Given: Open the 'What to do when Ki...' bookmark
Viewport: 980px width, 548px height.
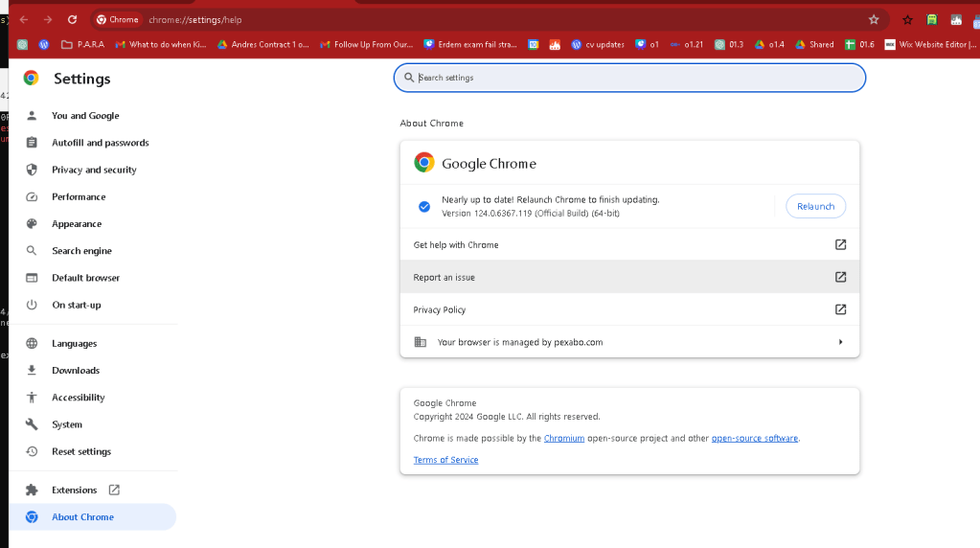Looking at the screenshot, I should click(x=161, y=44).
